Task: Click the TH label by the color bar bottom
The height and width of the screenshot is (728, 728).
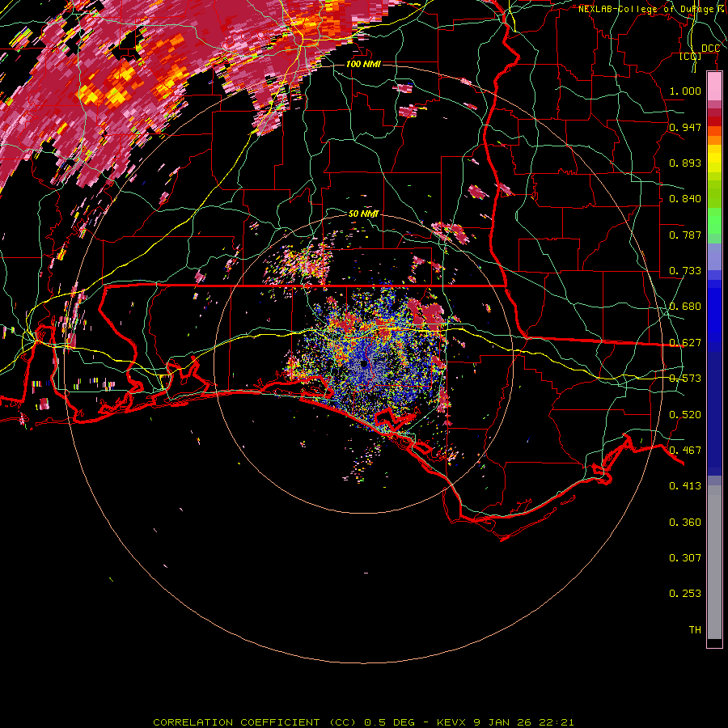Action: (x=695, y=630)
